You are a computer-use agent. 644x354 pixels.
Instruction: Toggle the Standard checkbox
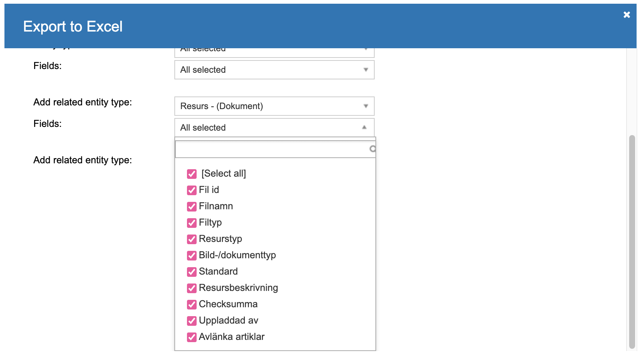192,272
